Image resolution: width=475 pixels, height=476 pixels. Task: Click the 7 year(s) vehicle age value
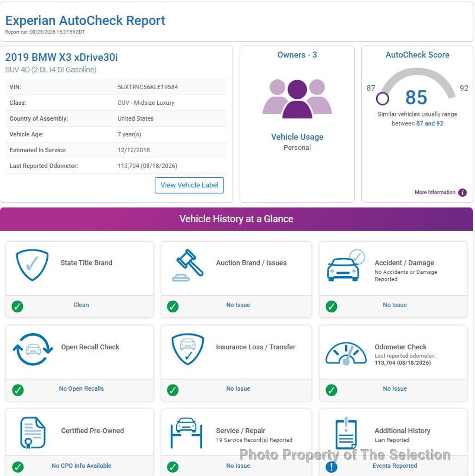pos(129,135)
